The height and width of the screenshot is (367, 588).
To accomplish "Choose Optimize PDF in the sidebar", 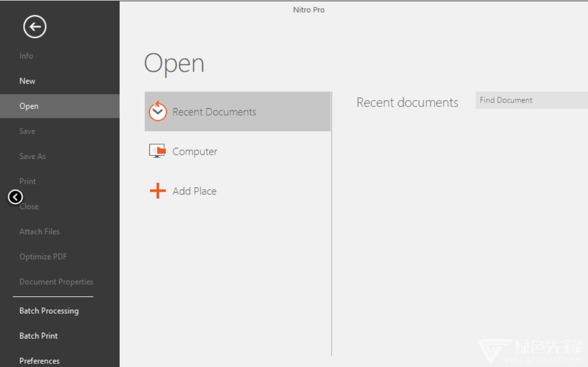I will (43, 257).
